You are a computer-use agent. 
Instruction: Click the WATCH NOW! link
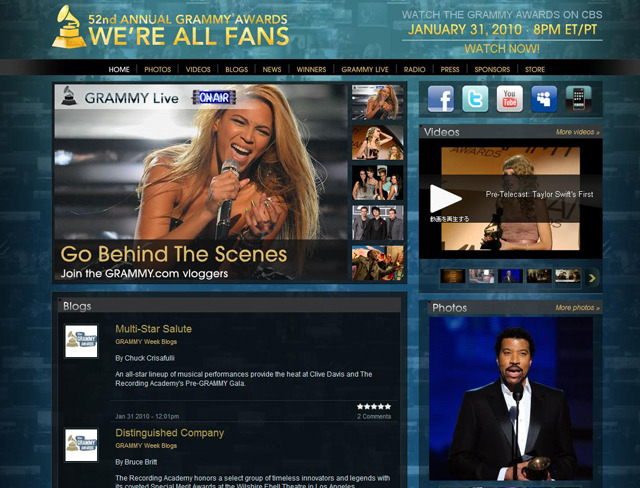click(502, 49)
